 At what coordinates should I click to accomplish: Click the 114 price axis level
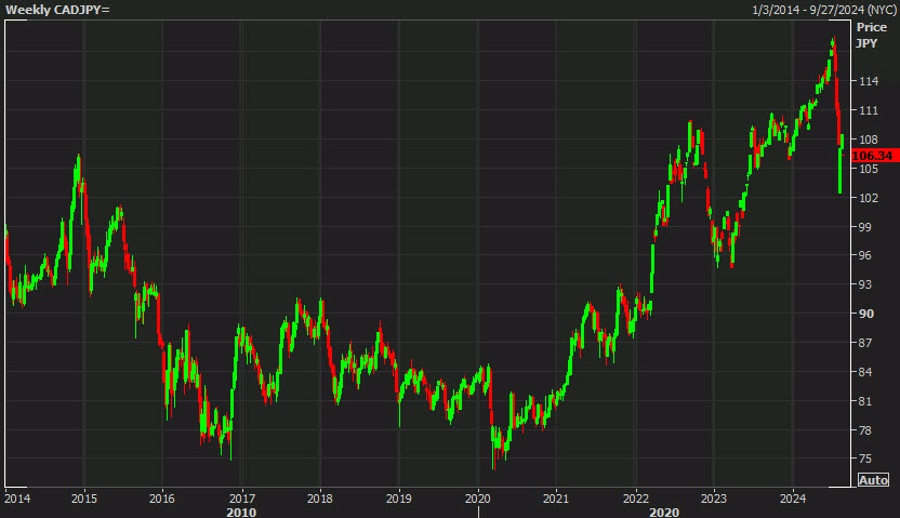point(868,81)
